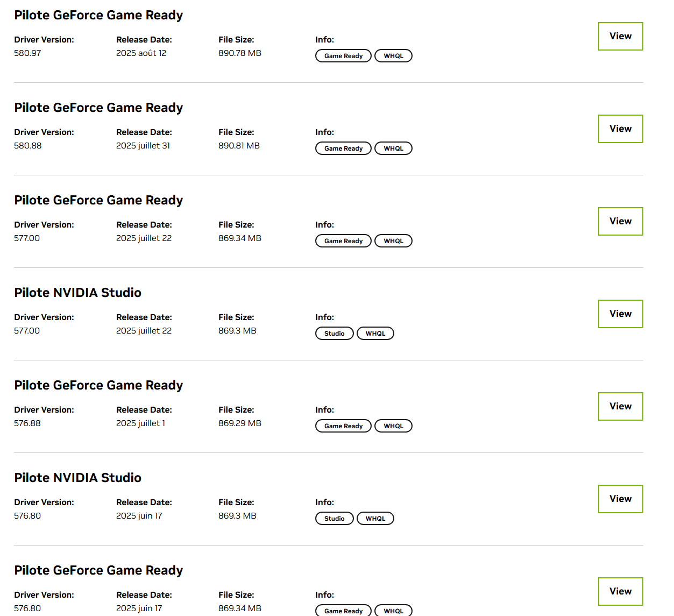
Task: Click version number 580.88
Action: 28,146
